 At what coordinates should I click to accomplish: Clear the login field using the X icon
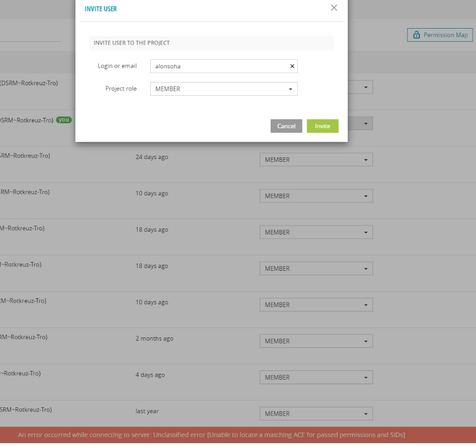[292, 66]
